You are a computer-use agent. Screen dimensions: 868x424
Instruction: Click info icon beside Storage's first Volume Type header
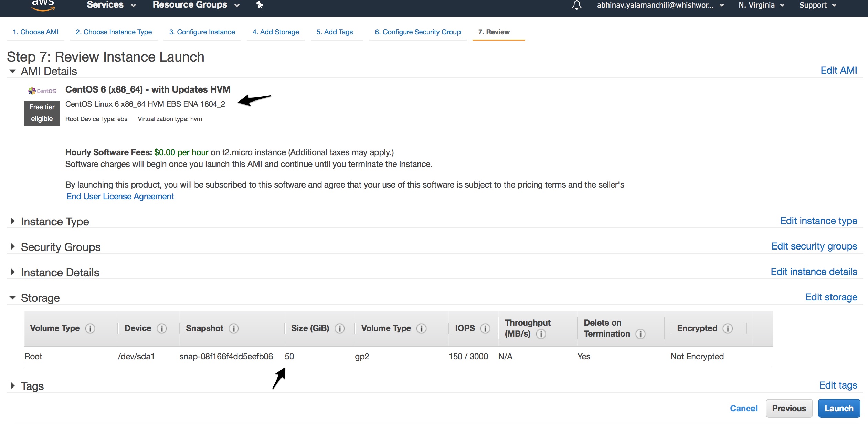tap(90, 328)
